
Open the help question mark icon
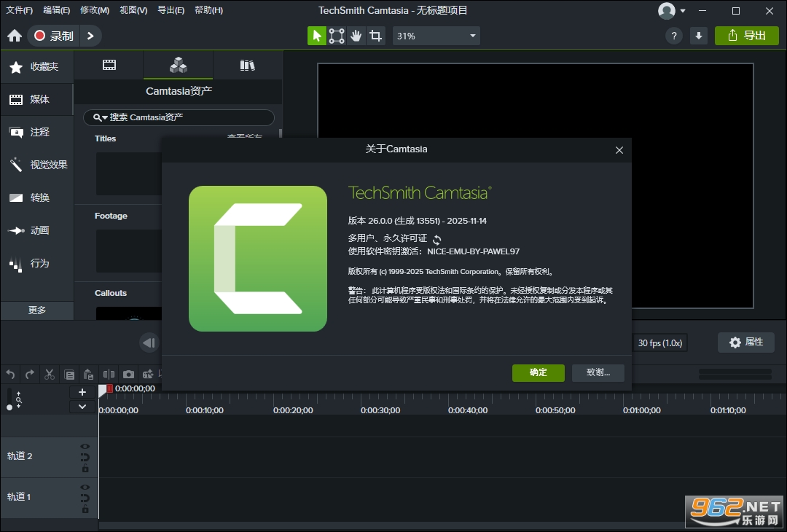tap(674, 36)
